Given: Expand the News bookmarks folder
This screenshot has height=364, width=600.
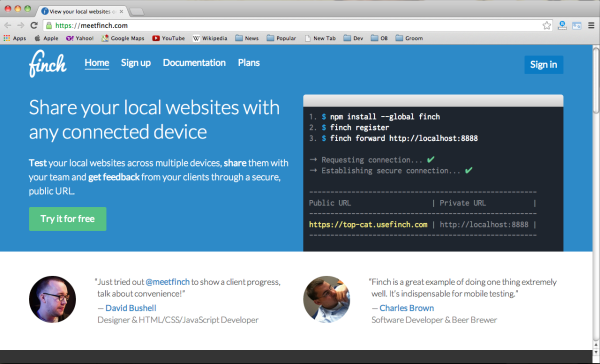Looking at the screenshot, I should click(x=247, y=38).
